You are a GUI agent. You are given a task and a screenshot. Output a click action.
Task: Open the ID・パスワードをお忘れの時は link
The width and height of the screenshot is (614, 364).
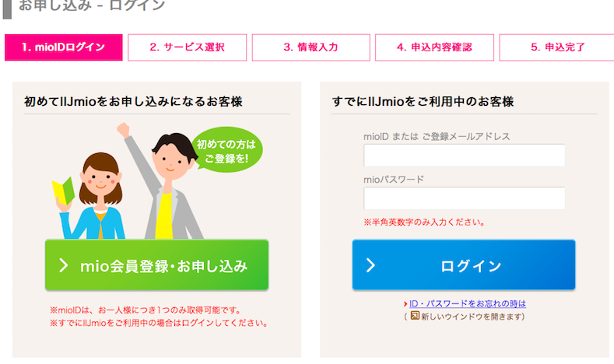point(468,304)
